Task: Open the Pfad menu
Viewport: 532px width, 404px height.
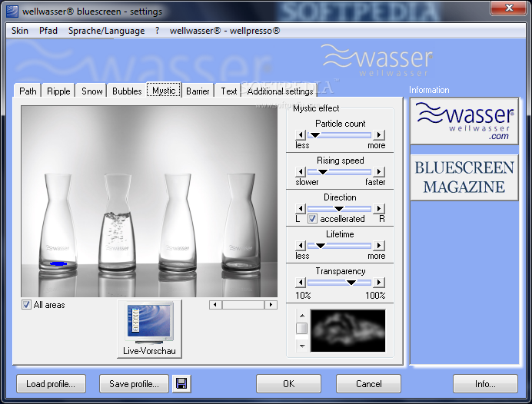Action: (48, 31)
